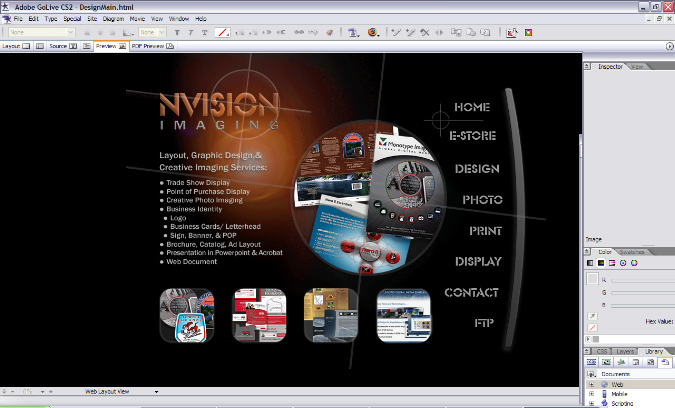Expand the Web tree item in Library
Image resolution: width=675 pixels, height=408 pixels.
click(591, 384)
